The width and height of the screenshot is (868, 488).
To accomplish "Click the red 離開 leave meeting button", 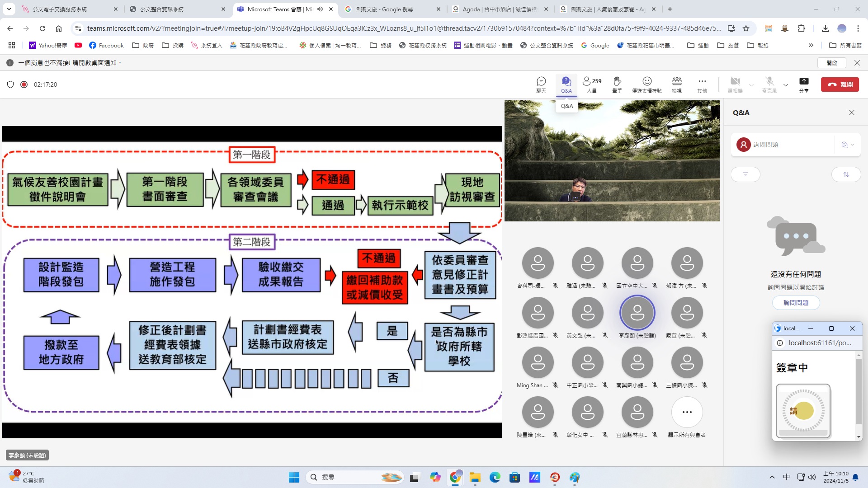I will [x=840, y=84].
